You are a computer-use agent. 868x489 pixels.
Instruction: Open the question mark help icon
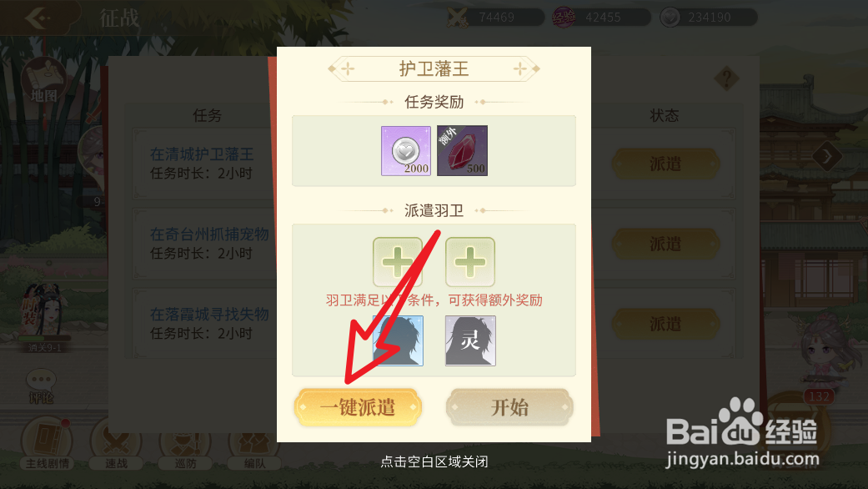(726, 78)
